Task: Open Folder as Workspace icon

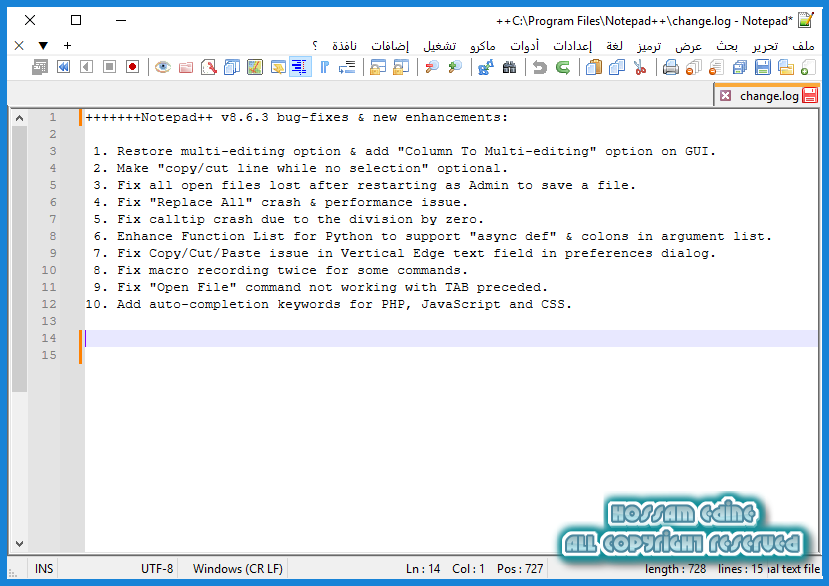Action: click(x=186, y=67)
